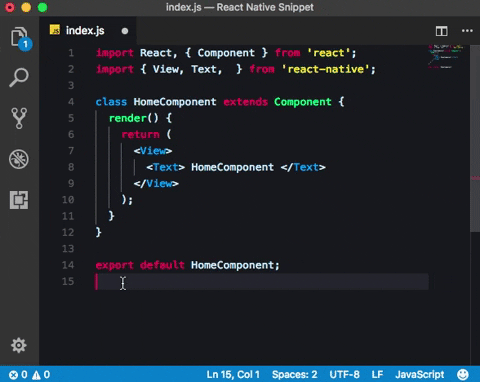This screenshot has height=382, width=480.
Task: Click line number 1 in the gutter
Action: click(71, 53)
